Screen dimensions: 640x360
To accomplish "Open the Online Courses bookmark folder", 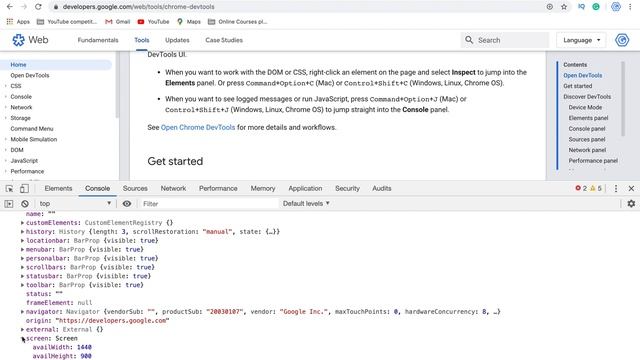I will point(238,22).
